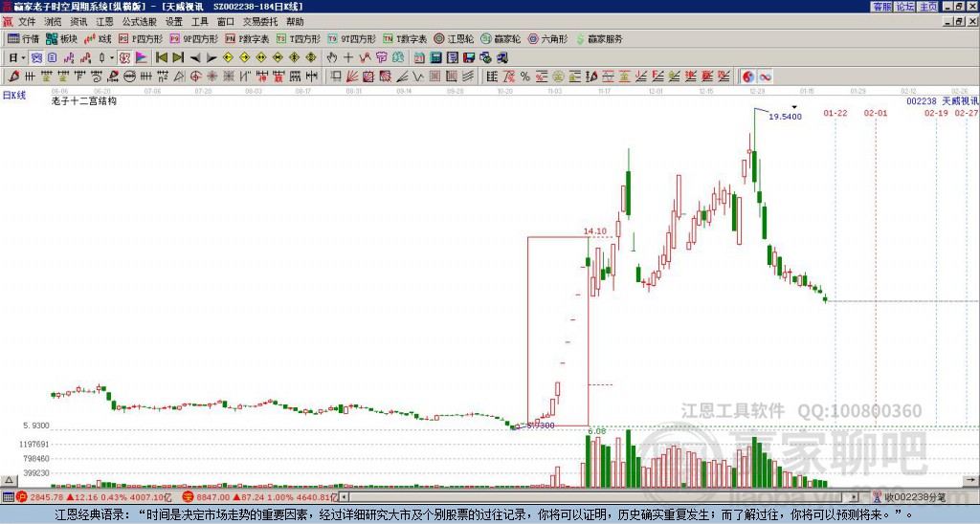Open the 交易委托 menu
This screenshot has height=524, width=980.
click(x=260, y=22)
